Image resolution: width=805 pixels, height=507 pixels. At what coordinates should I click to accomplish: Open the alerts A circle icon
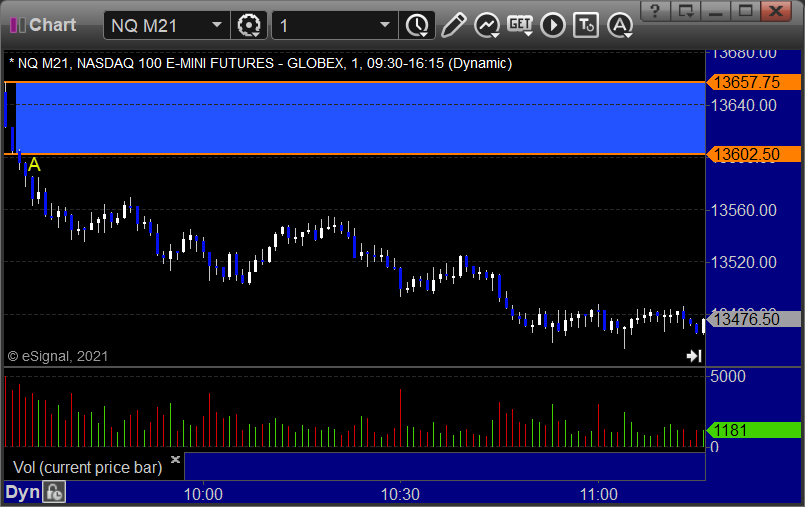[x=620, y=25]
